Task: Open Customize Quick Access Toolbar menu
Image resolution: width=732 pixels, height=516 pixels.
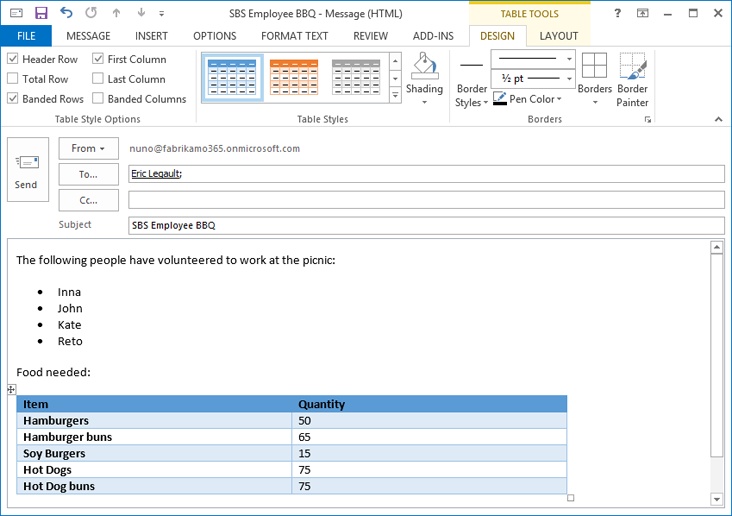Action: tap(162, 14)
